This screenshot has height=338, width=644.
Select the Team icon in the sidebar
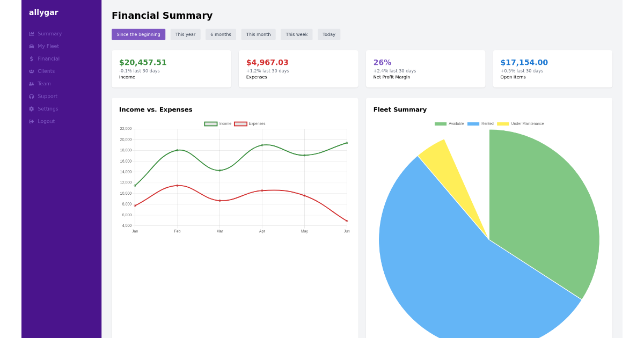(x=31, y=84)
